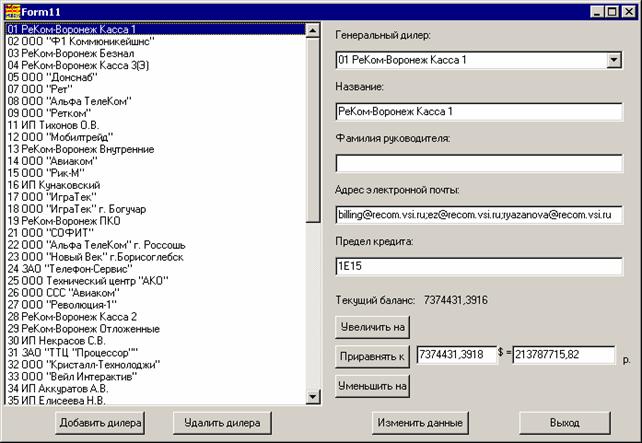Pick 11 ИП Тихонов О.В. row
642x443 pixels.
coord(156,125)
